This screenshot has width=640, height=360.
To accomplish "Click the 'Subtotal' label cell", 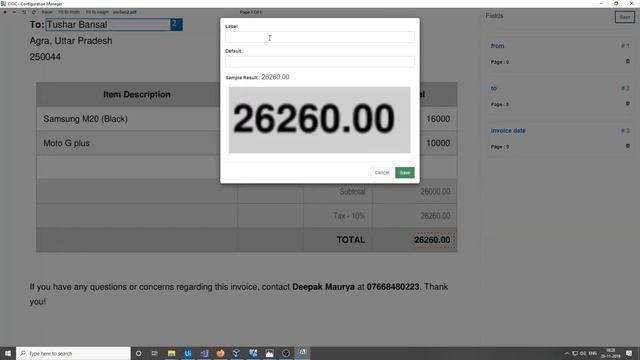I will [352, 191].
